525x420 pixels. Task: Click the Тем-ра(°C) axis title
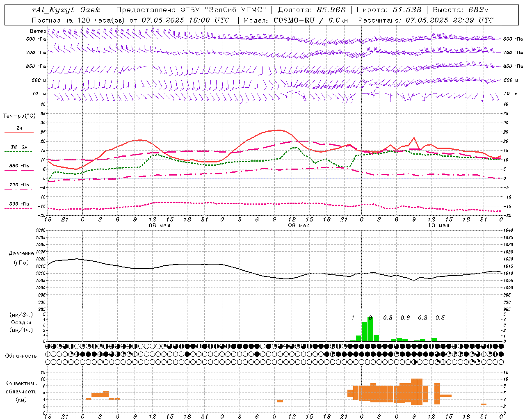click(x=19, y=116)
